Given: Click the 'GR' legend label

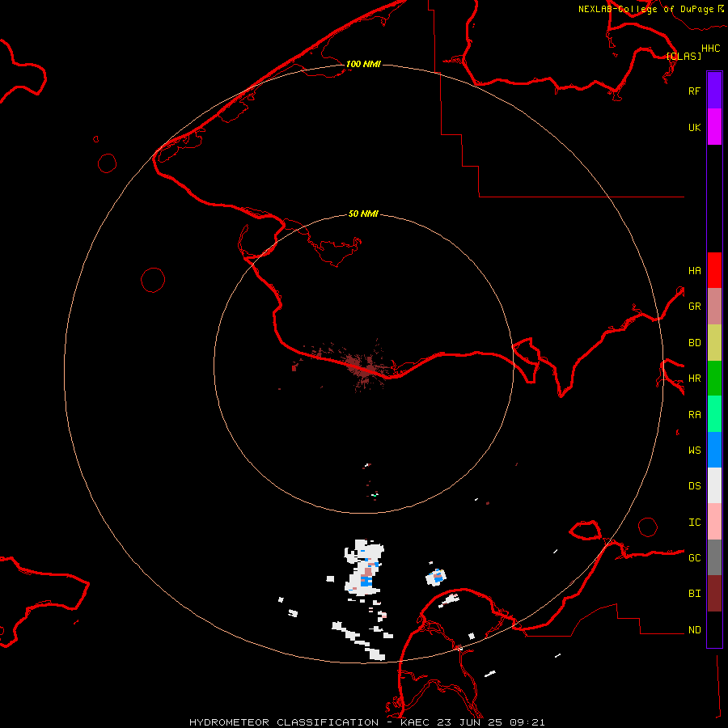Looking at the screenshot, I should (x=695, y=307).
